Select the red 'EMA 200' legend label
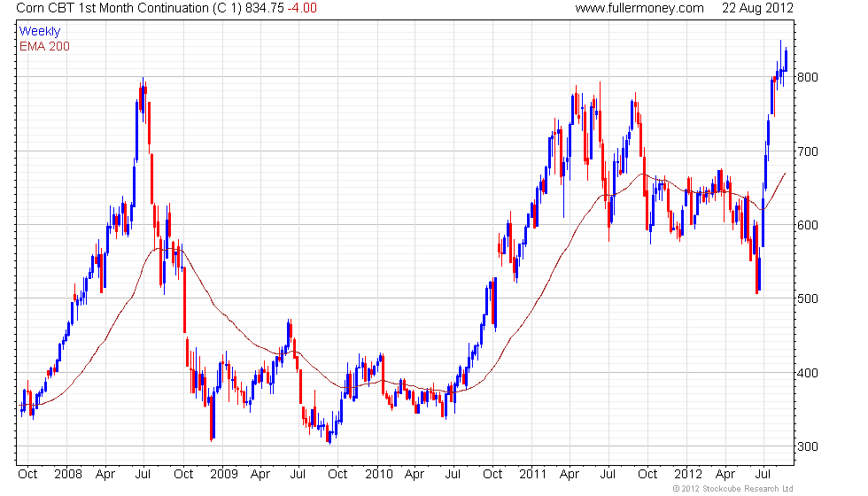This screenshot has width=868, height=496. (x=44, y=46)
